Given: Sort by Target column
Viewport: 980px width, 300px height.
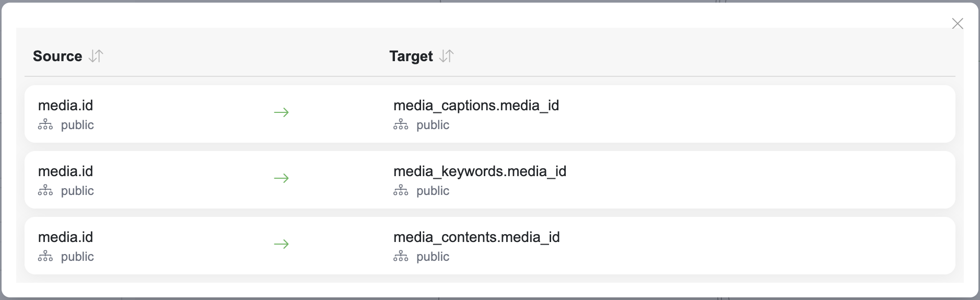Looking at the screenshot, I should click(x=447, y=56).
